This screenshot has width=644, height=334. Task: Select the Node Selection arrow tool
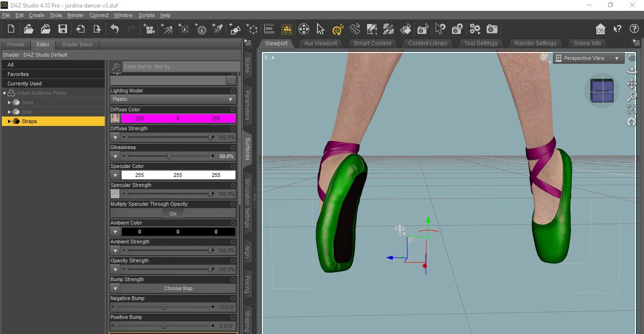tap(321, 29)
